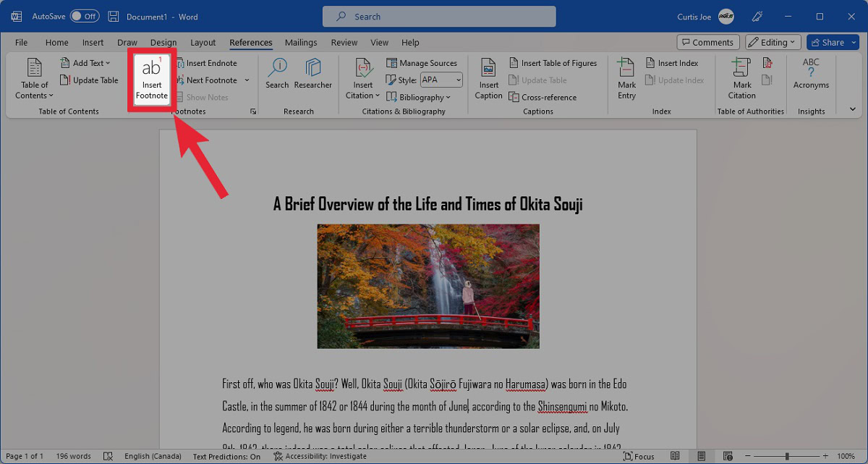Screen dimensions: 868x464
Task: Insert a Caption for the image
Action: pyautogui.click(x=488, y=78)
